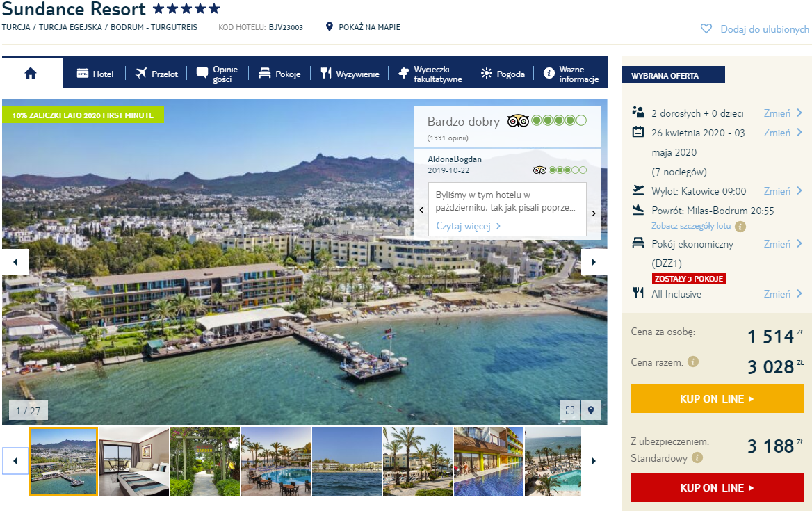Change travel dates via Zmień
812x511 pixels.
pyautogui.click(x=783, y=133)
